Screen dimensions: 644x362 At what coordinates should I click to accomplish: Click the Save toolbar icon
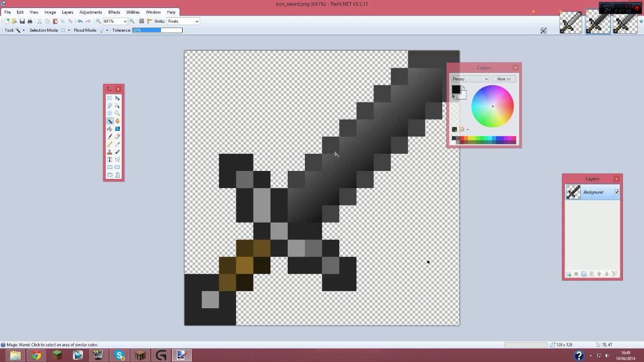click(22, 21)
